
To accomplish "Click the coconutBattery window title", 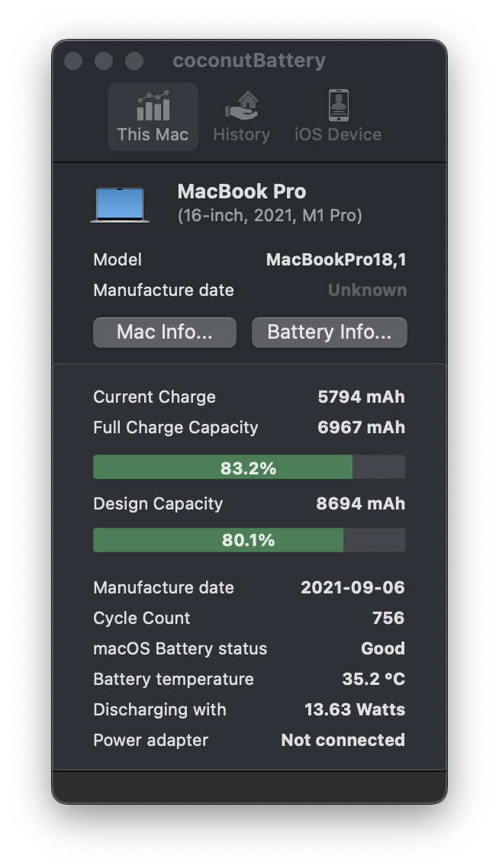I will (x=250, y=60).
